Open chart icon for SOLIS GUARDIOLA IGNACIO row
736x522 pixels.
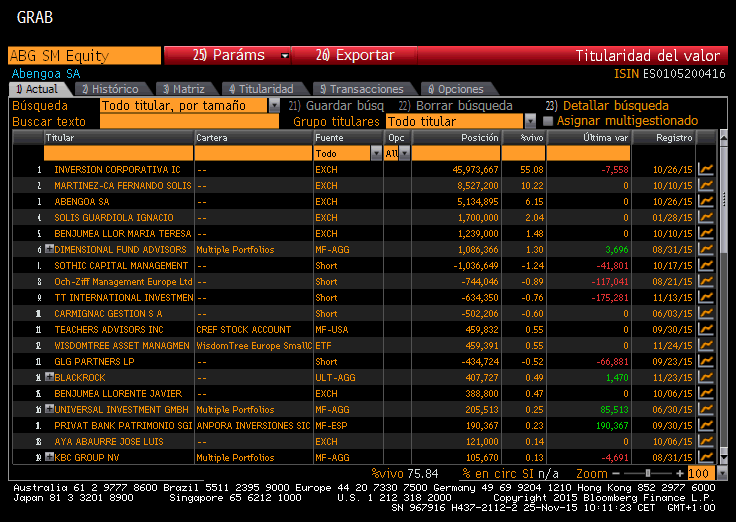(x=705, y=217)
